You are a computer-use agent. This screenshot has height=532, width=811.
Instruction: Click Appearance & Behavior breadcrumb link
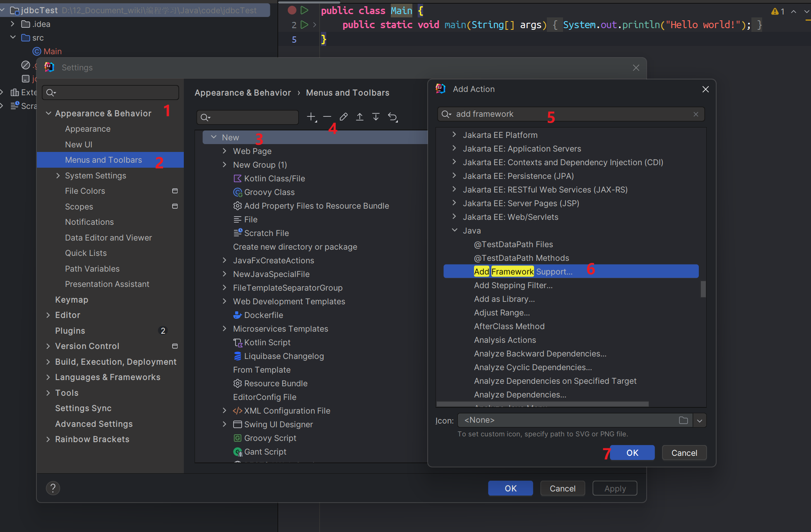(x=243, y=93)
